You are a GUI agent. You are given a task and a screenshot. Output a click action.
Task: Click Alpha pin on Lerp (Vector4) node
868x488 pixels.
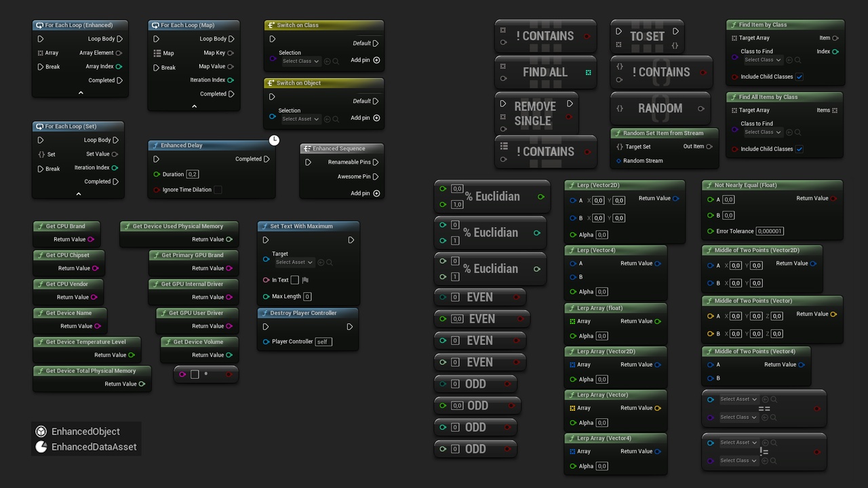(x=574, y=292)
